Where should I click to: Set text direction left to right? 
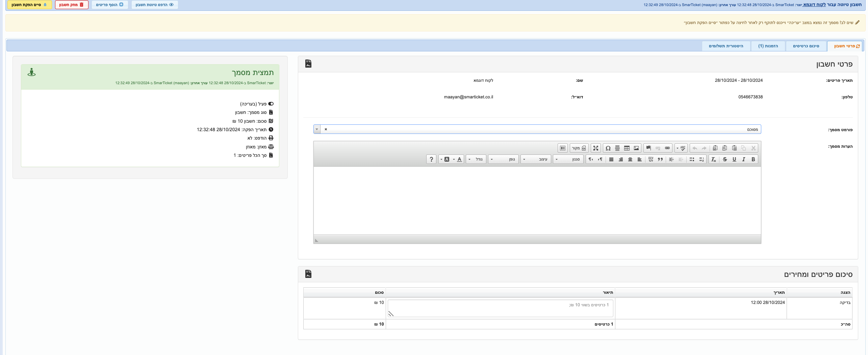click(x=600, y=159)
